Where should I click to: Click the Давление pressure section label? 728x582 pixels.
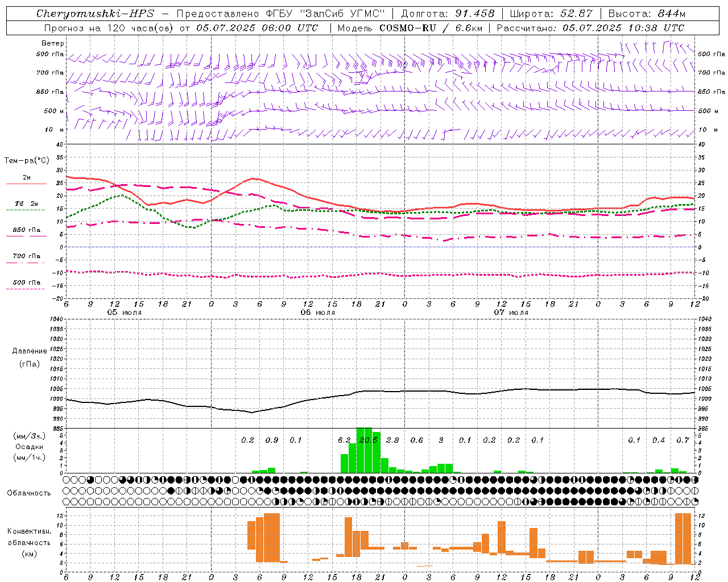click(x=30, y=351)
